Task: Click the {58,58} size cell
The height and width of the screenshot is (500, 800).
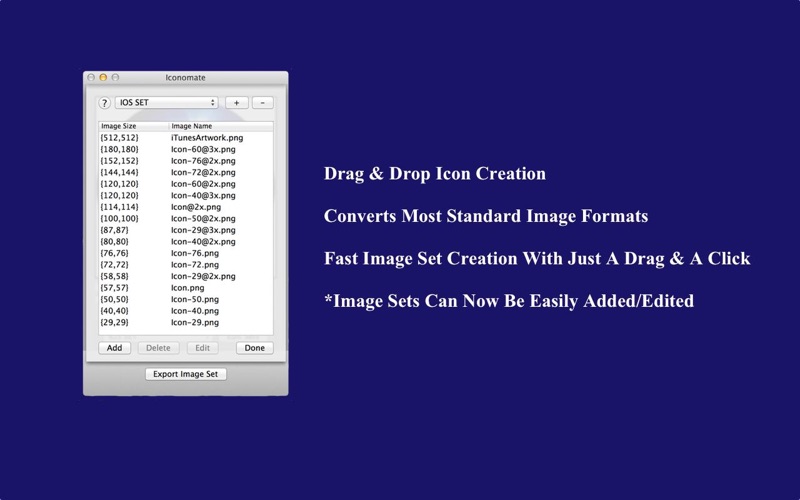Action: pos(114,276)
